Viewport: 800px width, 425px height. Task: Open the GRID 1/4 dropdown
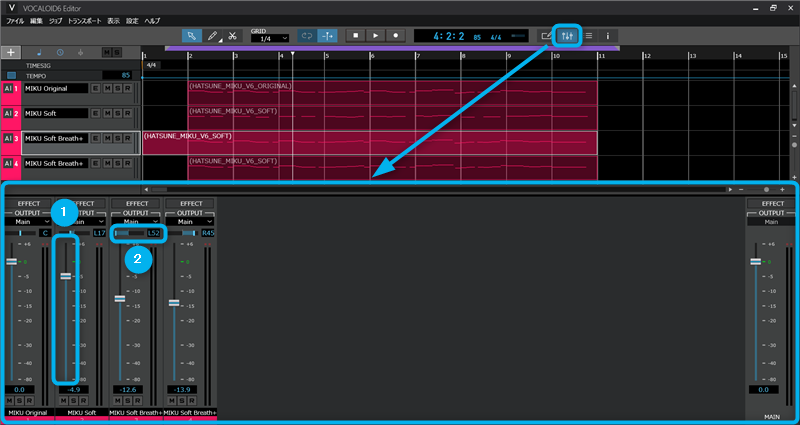coord(269,39)
